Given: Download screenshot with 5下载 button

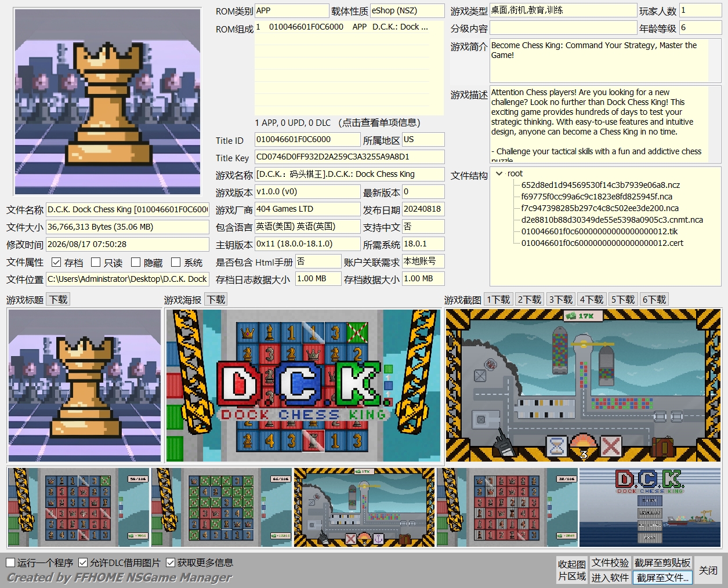Looking at the screenshot, I should click(x=623, y=299).
